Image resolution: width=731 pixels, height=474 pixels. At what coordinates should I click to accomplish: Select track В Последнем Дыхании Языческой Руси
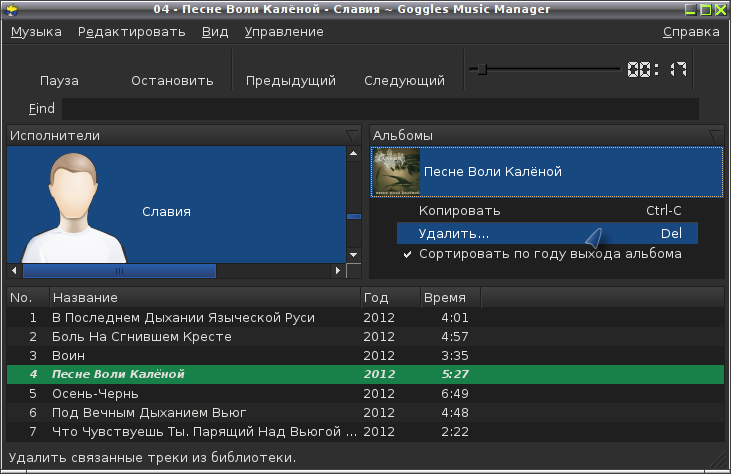pos(366,317)
